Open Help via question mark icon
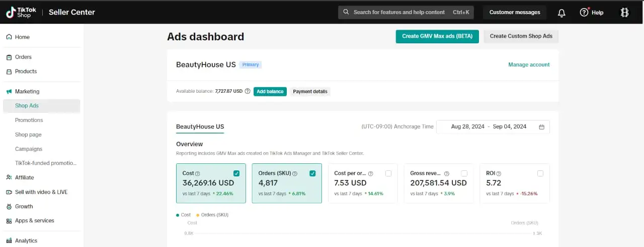This screenshot has width=644, height=247. click(x=584, y=13)
